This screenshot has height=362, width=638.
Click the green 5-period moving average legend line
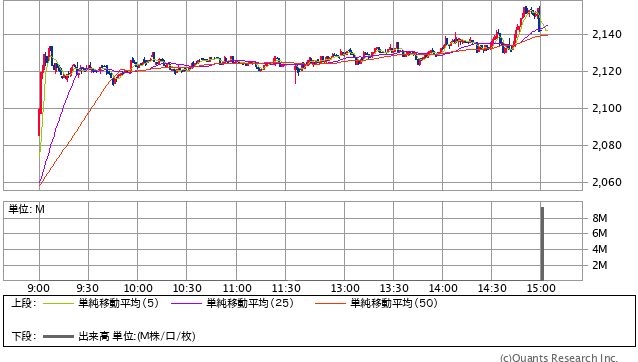pos(58,303)
